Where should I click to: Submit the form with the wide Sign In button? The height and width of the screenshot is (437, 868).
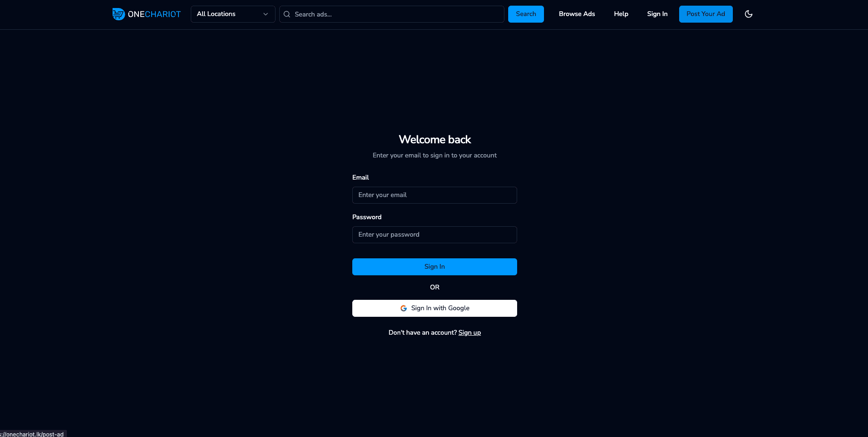click(434, 267)
